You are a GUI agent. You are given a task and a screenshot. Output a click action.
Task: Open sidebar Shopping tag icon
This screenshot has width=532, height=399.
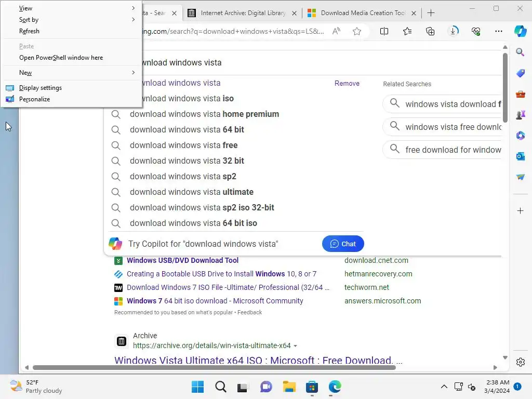click(x=520, y=73)
